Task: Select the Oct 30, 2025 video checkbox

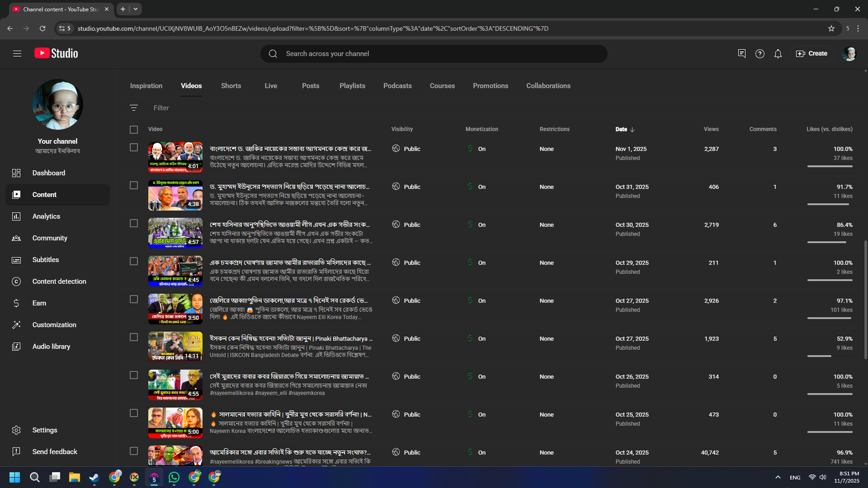Action: 133,223
